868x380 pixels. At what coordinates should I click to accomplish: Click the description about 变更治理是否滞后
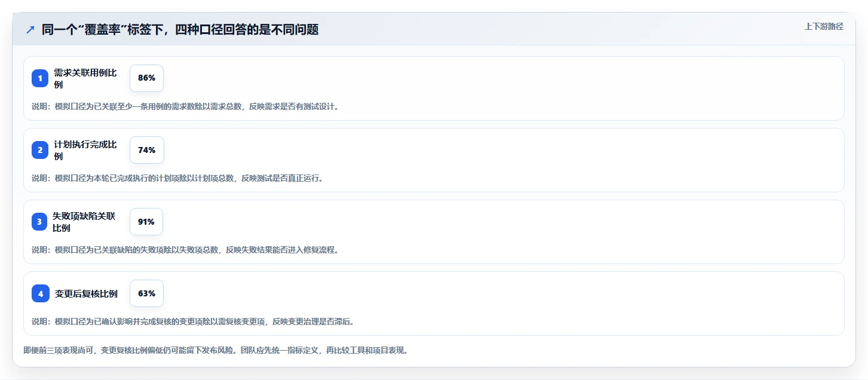[193, 321]
